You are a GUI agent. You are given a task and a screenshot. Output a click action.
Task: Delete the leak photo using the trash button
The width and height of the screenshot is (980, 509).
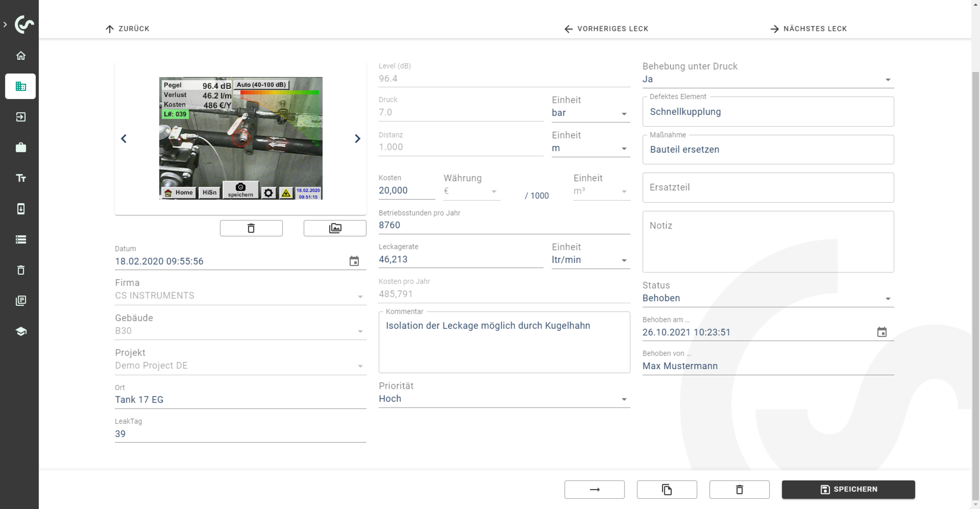pos(251,228)
